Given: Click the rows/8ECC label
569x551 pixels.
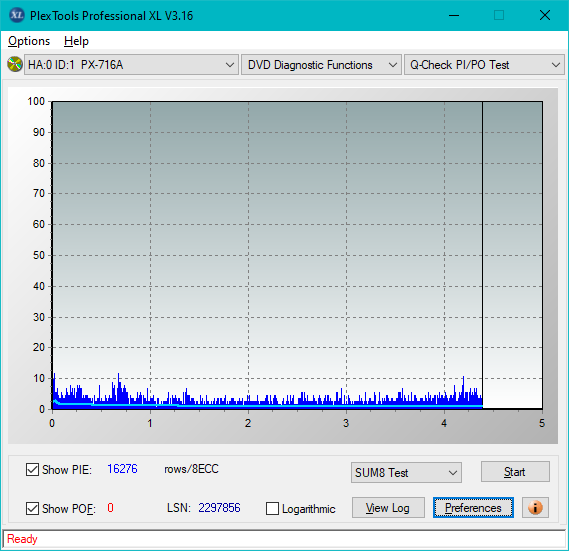Looking at the screenshot, I should [191, 469].
